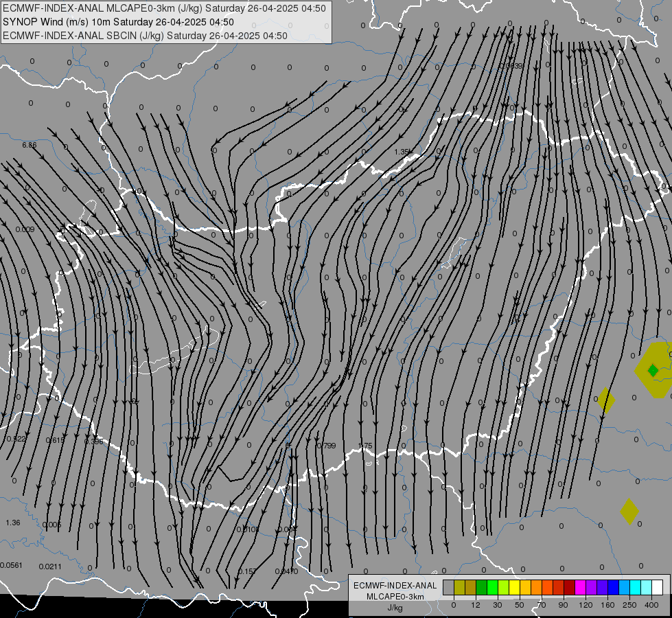The height and width of the screenshot is (618, 672).
Task: Click the MLCAPE0-3km legend title line
Action: pyautogui.click(x=395, y=597)
